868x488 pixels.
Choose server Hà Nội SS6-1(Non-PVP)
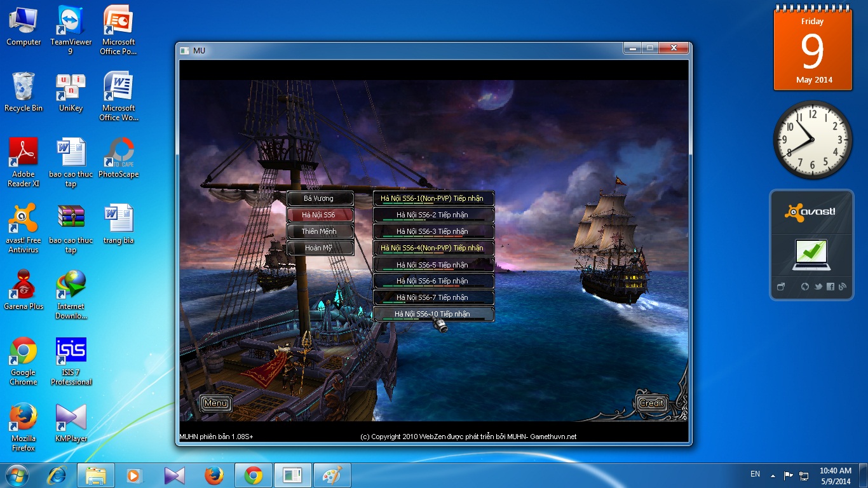pos(433,198)
